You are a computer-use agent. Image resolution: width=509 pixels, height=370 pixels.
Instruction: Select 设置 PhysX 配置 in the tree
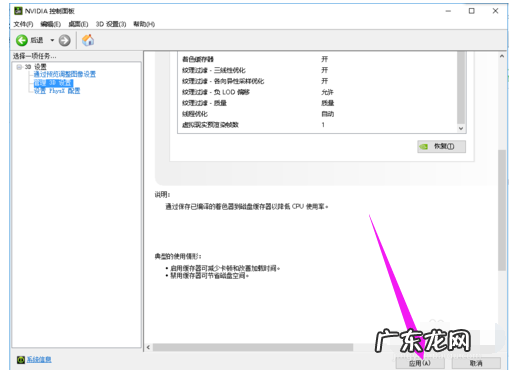point(57,91)
